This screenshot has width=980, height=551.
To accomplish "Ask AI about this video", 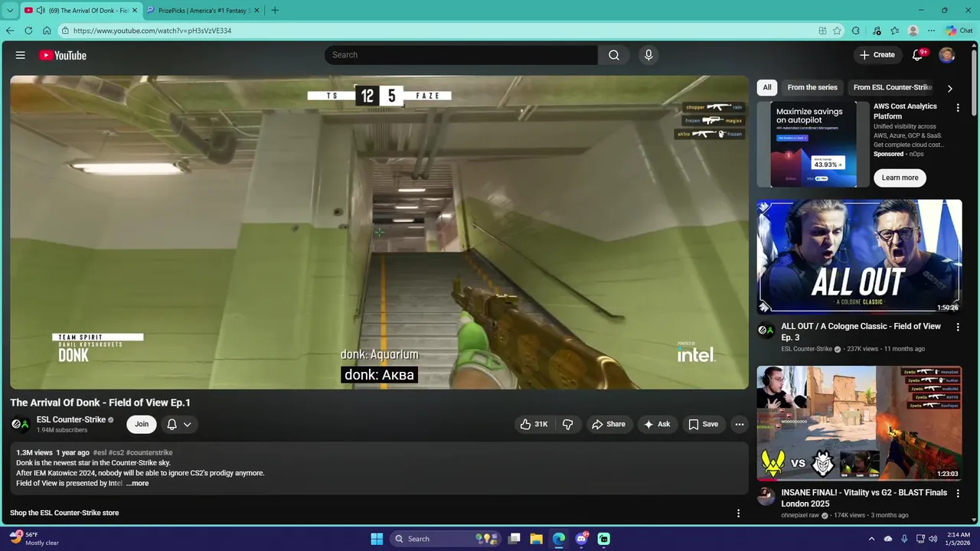I will tap(657, 424).
